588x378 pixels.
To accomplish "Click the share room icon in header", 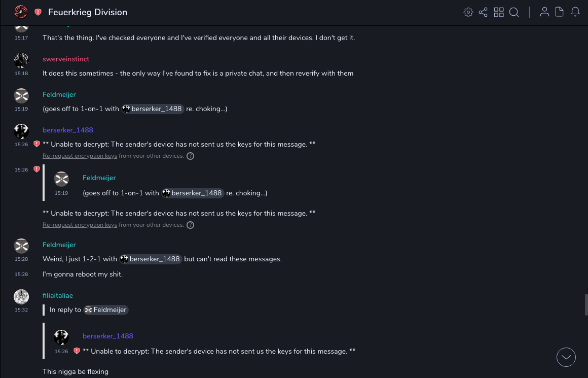I will tap(483, 12).
